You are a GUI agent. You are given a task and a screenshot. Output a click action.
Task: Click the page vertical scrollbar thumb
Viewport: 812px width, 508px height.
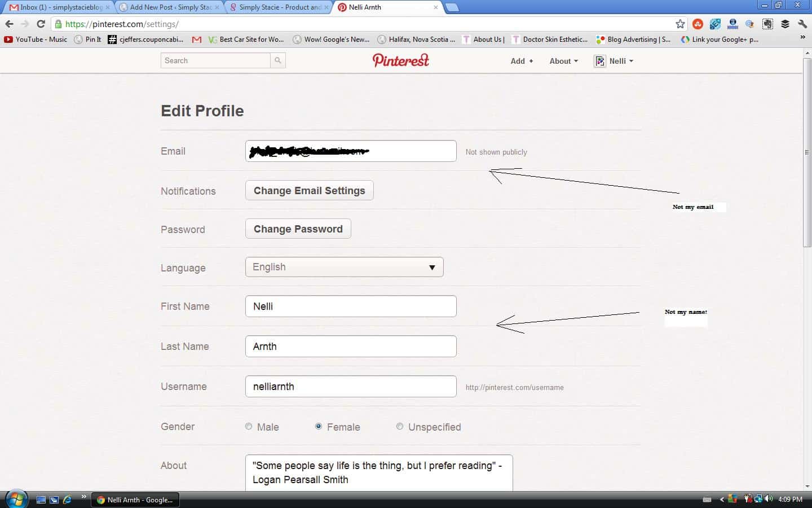(x=807, y=152)
